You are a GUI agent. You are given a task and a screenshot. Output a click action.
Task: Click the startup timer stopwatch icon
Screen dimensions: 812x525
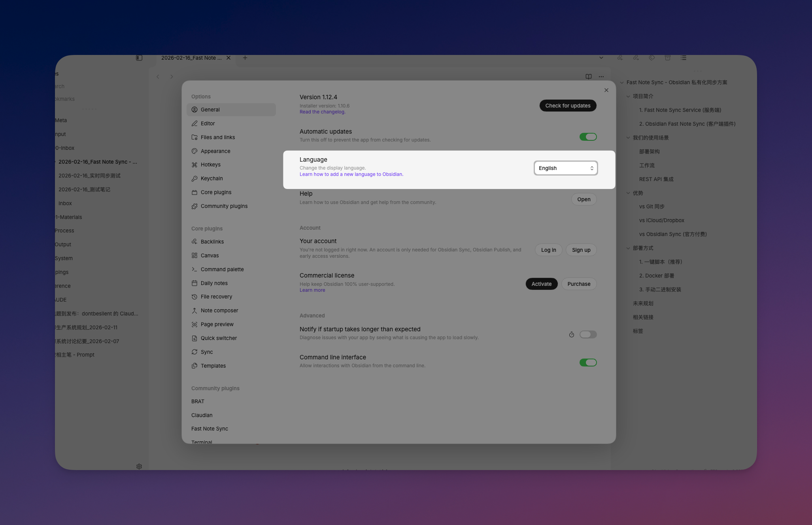coord(572,335)
